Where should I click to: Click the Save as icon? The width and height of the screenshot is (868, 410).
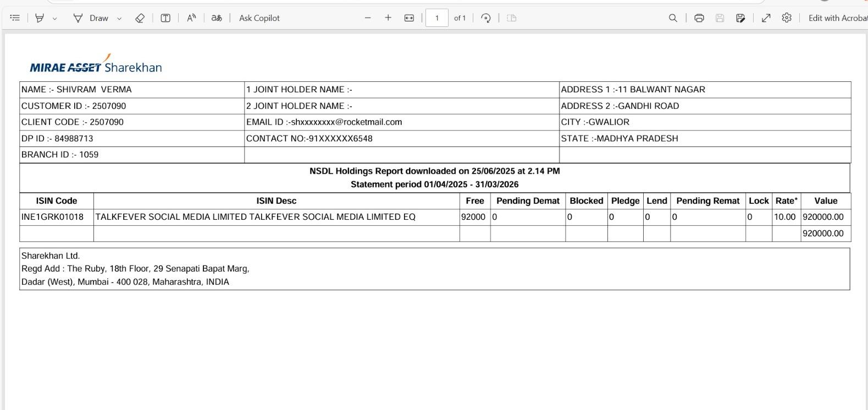coord(740,18)
